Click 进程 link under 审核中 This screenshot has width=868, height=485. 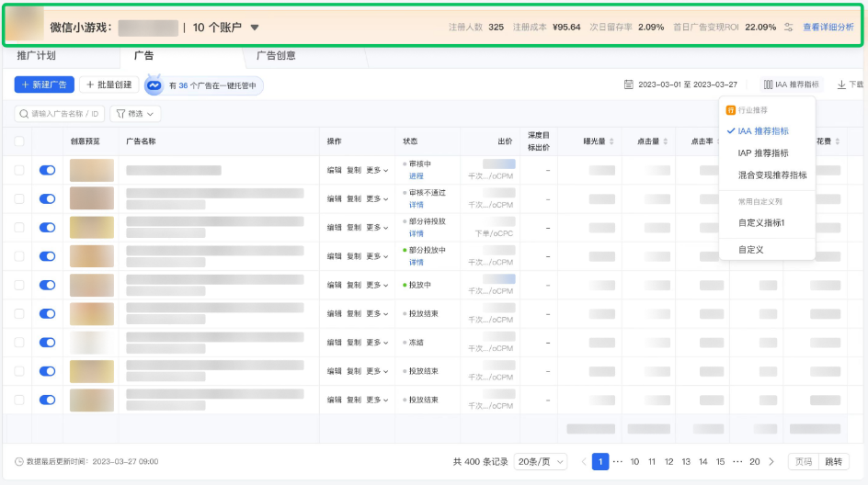pyautogui.click(x=417, y=175)
